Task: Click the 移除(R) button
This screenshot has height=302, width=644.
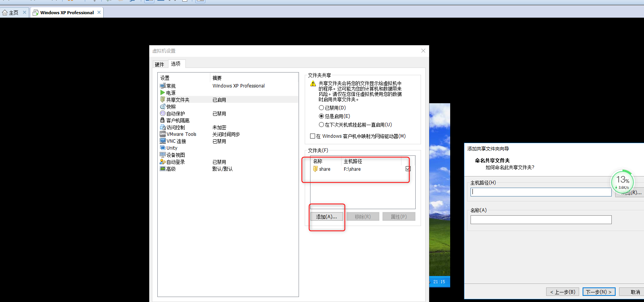Action: 363,217
